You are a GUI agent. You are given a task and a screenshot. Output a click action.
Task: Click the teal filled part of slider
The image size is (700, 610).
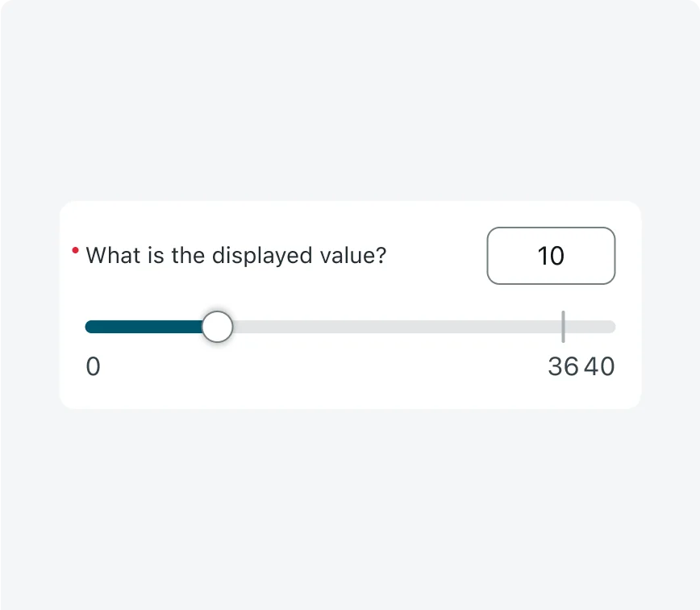point(145,327)
